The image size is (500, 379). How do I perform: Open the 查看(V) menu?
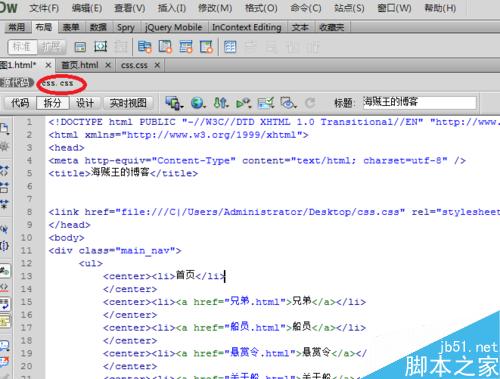(x=130, y=8)
